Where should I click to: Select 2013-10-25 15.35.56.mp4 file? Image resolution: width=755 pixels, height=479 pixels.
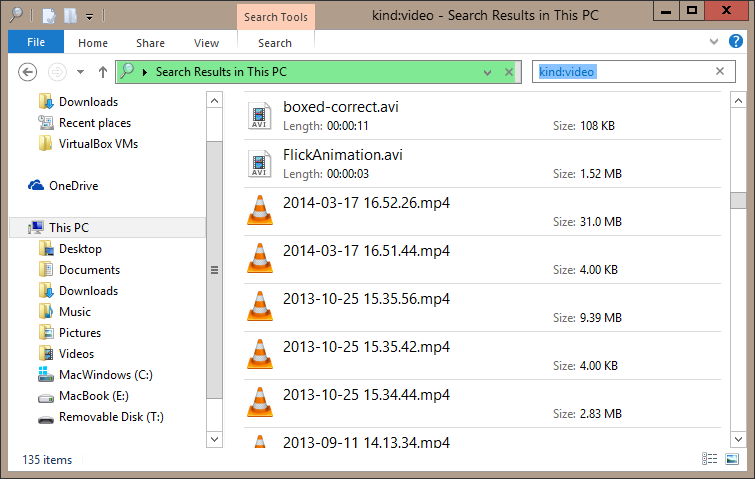pos(482,308)
